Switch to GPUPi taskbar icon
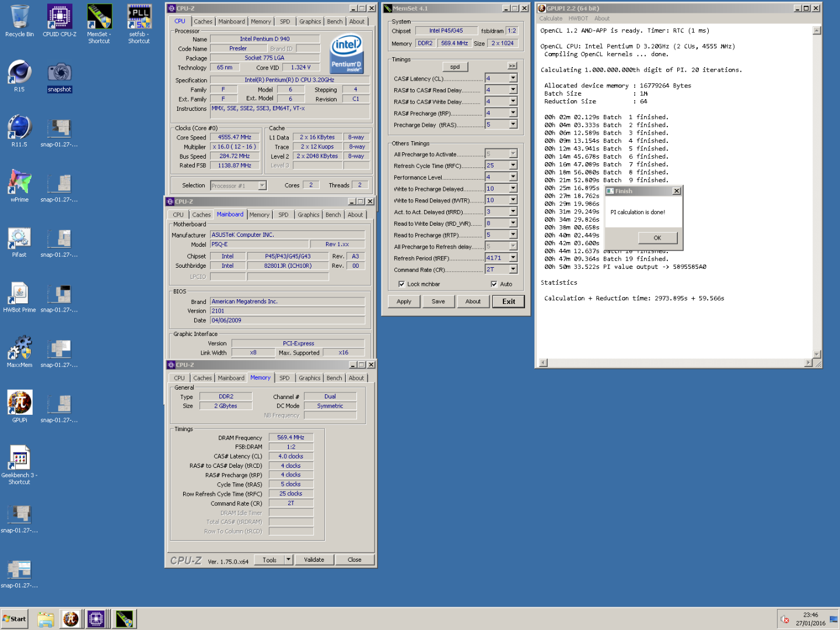 coord(71,619)
